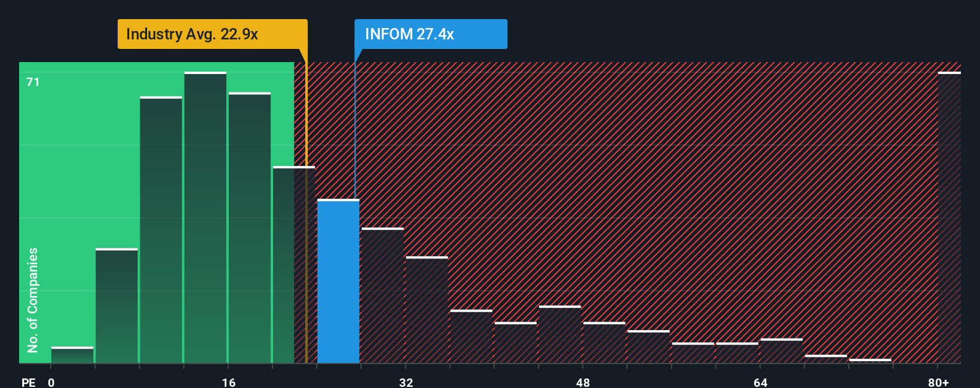980x388 pixels.
Task: Click the x-axis tick label 80+
Action: (x=938, y=382)
